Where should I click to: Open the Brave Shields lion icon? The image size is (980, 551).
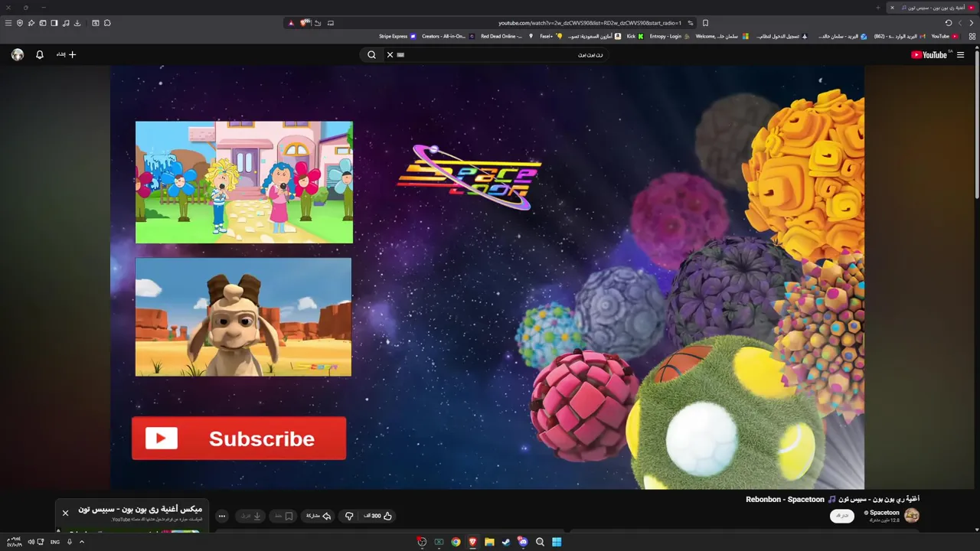coord(304,23)
